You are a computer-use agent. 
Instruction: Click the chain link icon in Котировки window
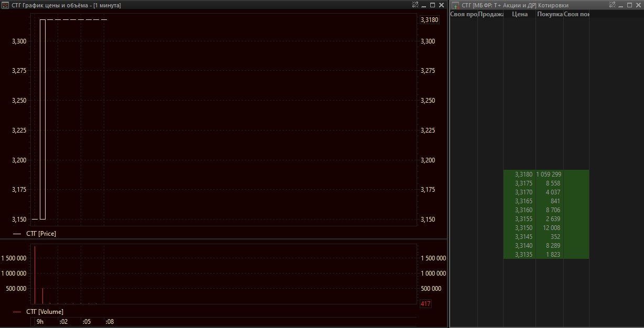[x=612, y=5]
